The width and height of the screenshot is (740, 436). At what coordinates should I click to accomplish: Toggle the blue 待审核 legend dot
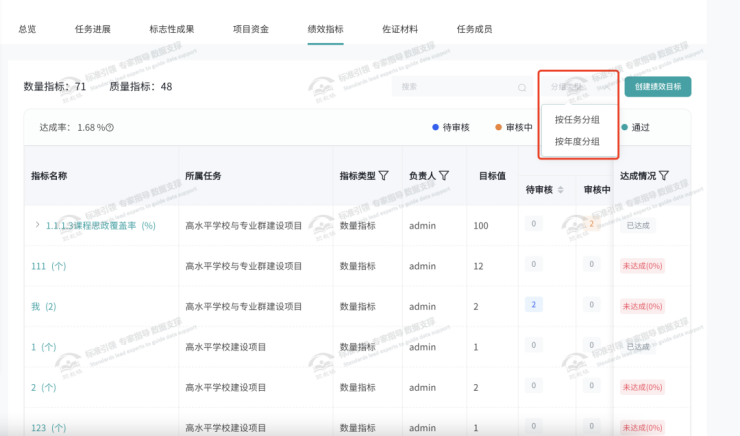click(435, 127)
